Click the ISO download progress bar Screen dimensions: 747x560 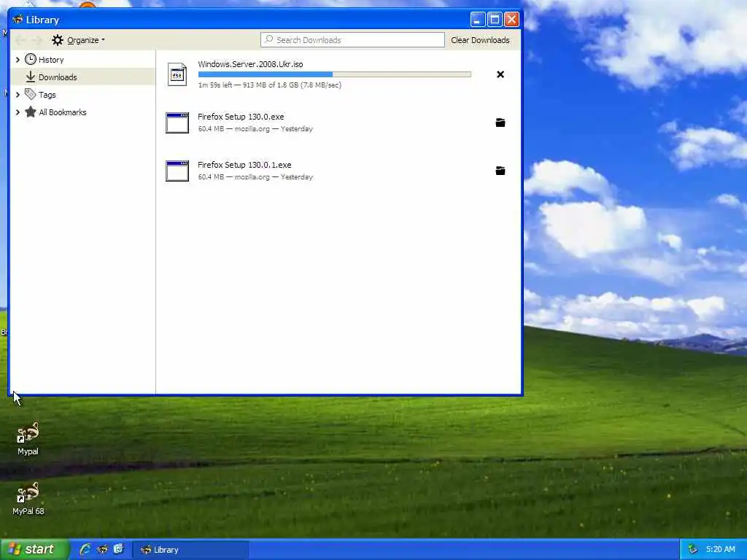click(334, 74)
